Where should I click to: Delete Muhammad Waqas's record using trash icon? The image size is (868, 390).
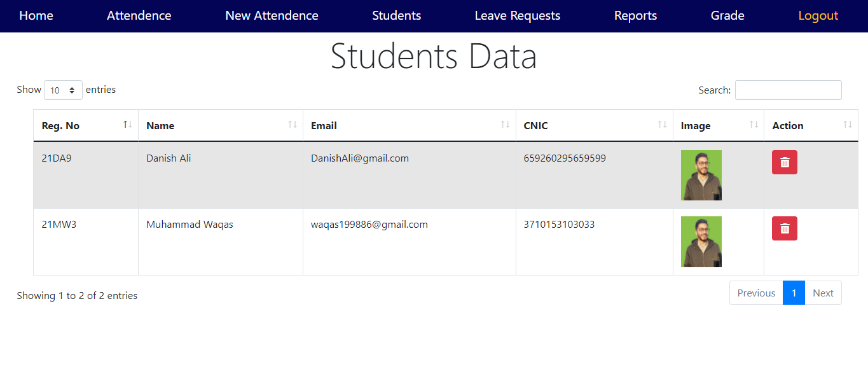[784, 228]
